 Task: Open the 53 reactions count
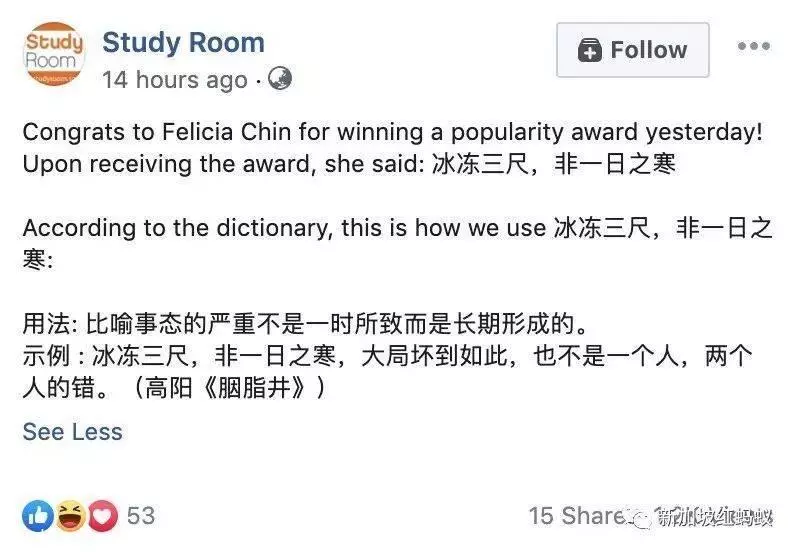(141, 516)
